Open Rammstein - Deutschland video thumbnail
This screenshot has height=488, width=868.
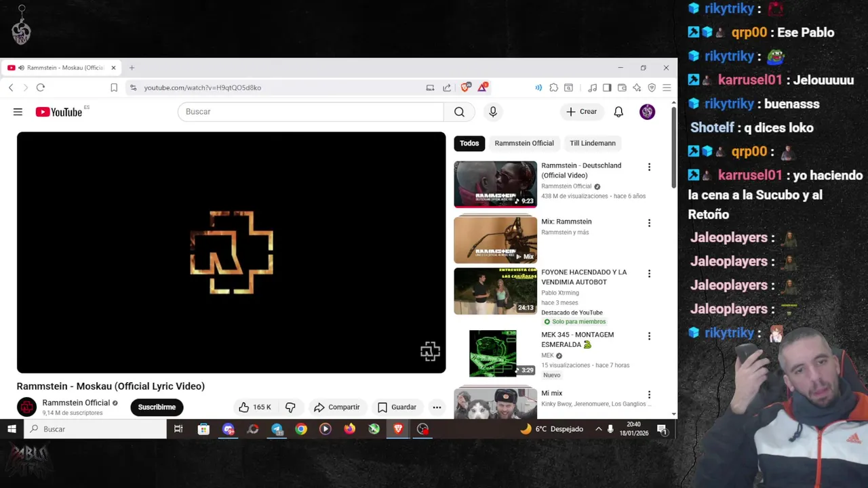[495, 184]
